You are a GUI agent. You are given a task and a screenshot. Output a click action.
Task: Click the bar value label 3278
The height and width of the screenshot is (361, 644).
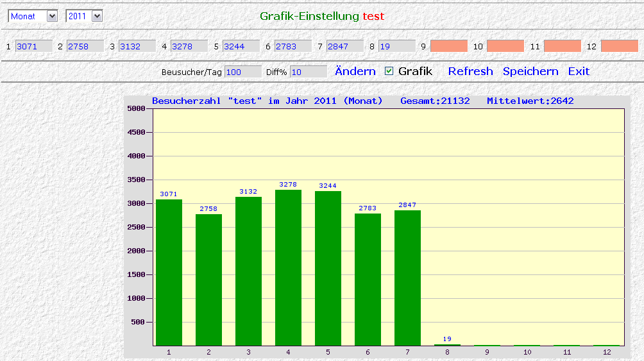pos(288,185)
